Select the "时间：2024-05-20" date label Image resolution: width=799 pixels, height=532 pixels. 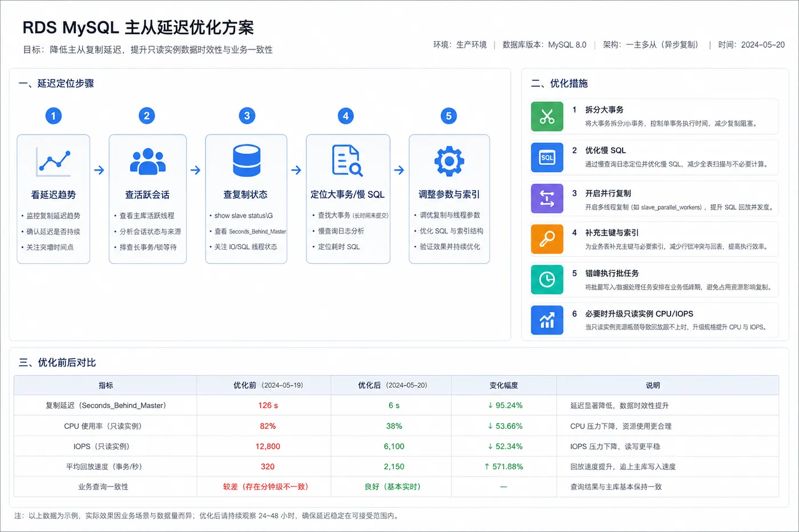click(752, 44)
